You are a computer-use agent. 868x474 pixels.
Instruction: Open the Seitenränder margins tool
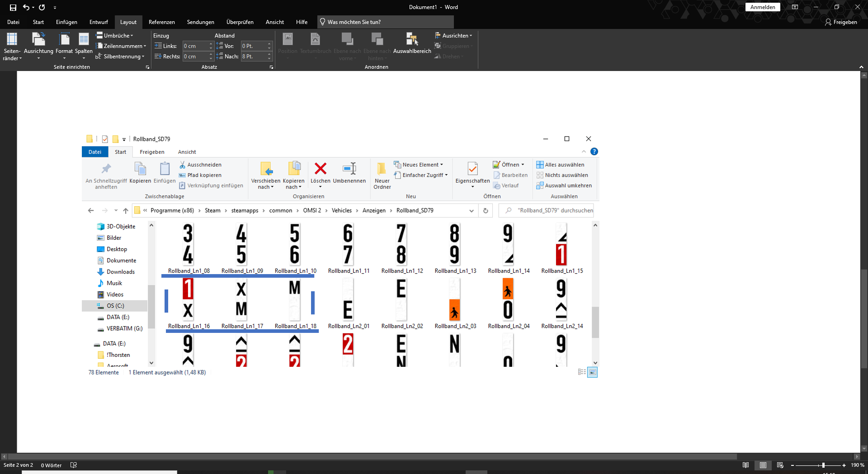click(x=12, y=46)
